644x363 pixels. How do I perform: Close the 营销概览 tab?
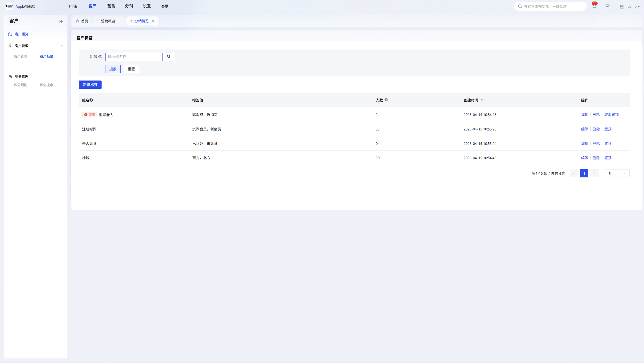click(x=120, y=21)
